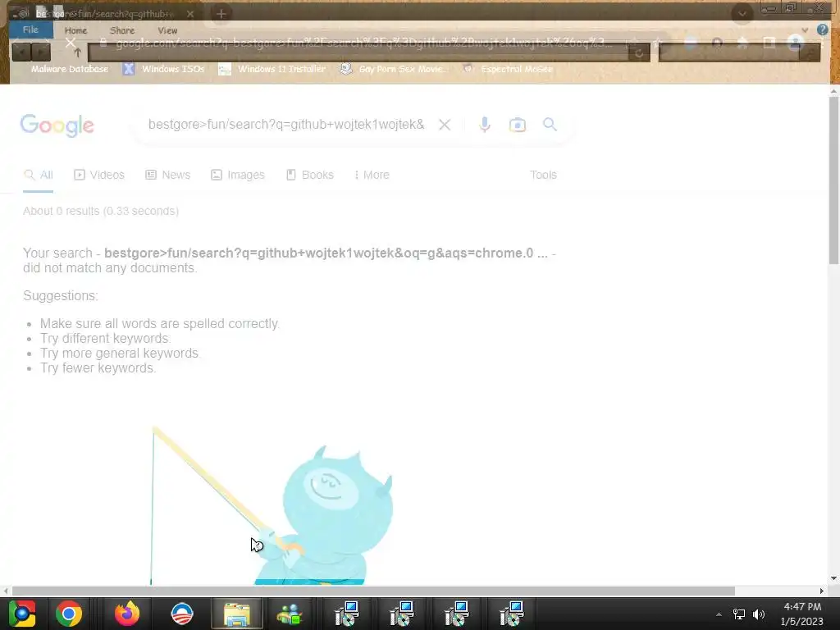Open the Malware Database bookmark
Image resolution: width=840 pixels, height=630 pixels.
pyautogui.click(x=70, y=69)
